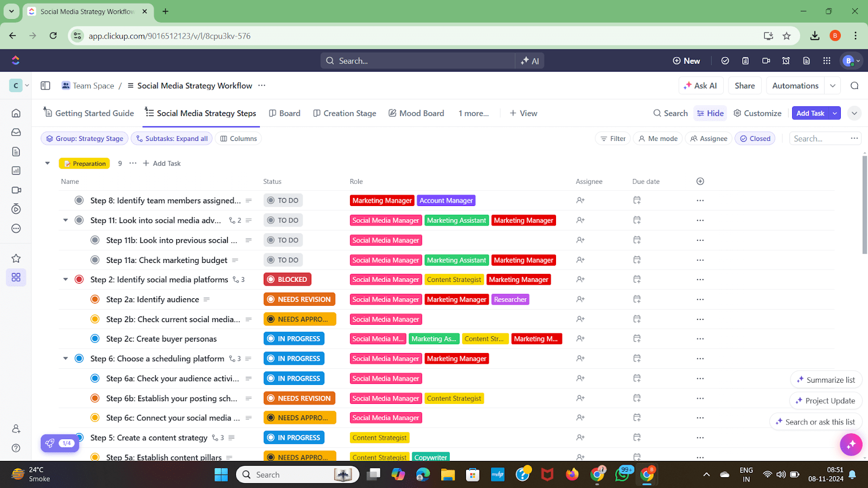Image resolution: width=868 pixels, height=488 pixels.
Task: Collapse the Preparation group
Action: point(48,163)
